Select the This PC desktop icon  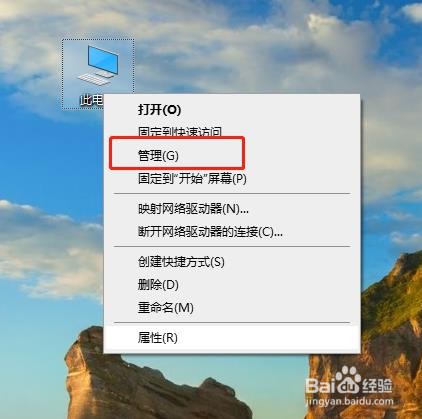pyautogui.click(x=98, y=65)
